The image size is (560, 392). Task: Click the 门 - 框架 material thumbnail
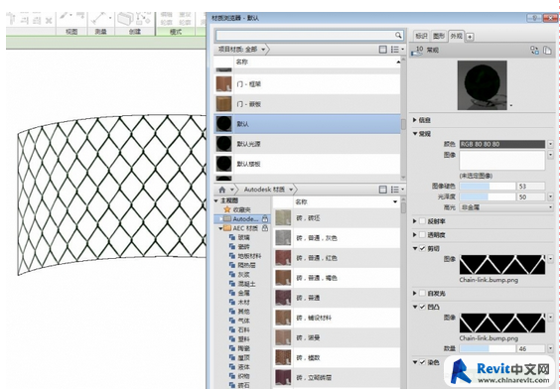(224, 84)
